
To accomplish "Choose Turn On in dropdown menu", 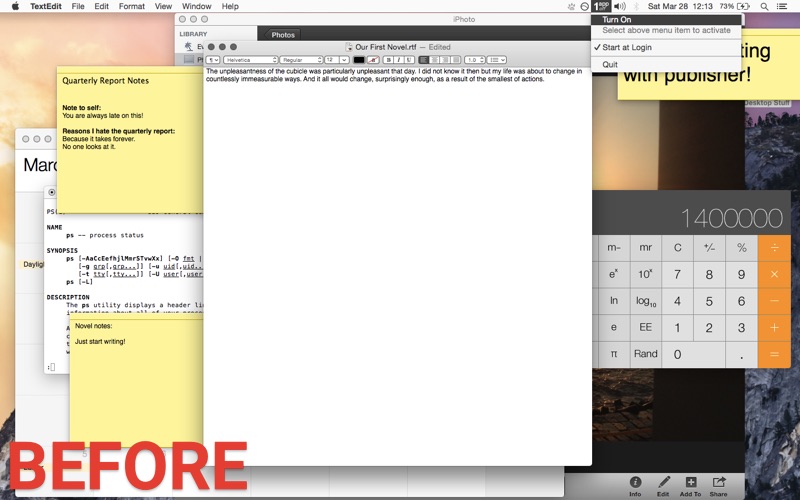I will [x=666, y=19].
